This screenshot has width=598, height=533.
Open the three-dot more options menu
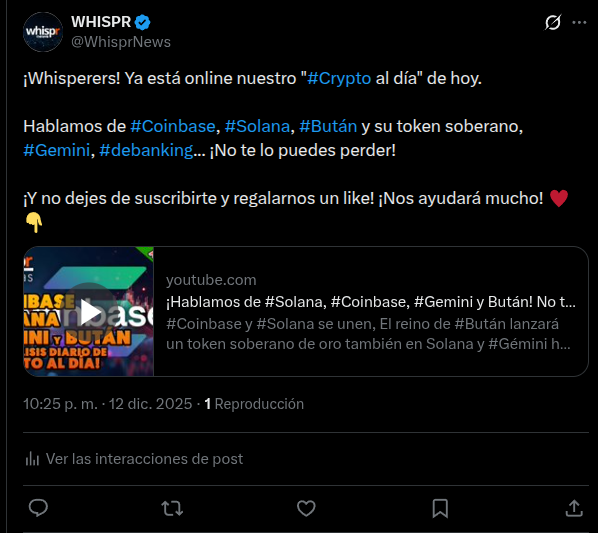(579, 22)
